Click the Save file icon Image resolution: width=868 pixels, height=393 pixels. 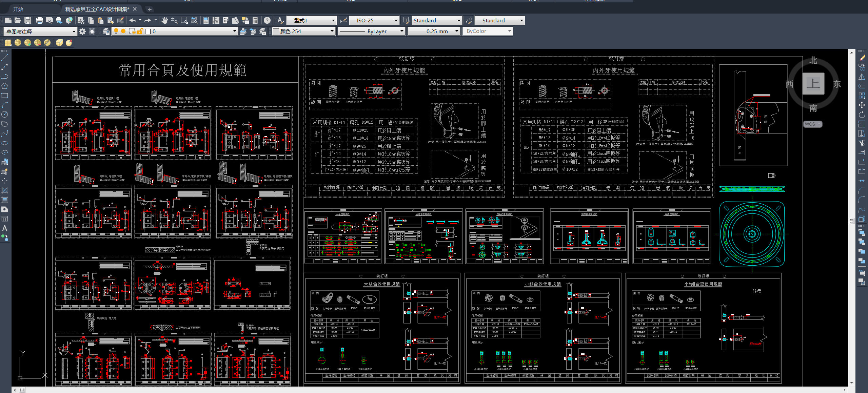pos(28,20)
